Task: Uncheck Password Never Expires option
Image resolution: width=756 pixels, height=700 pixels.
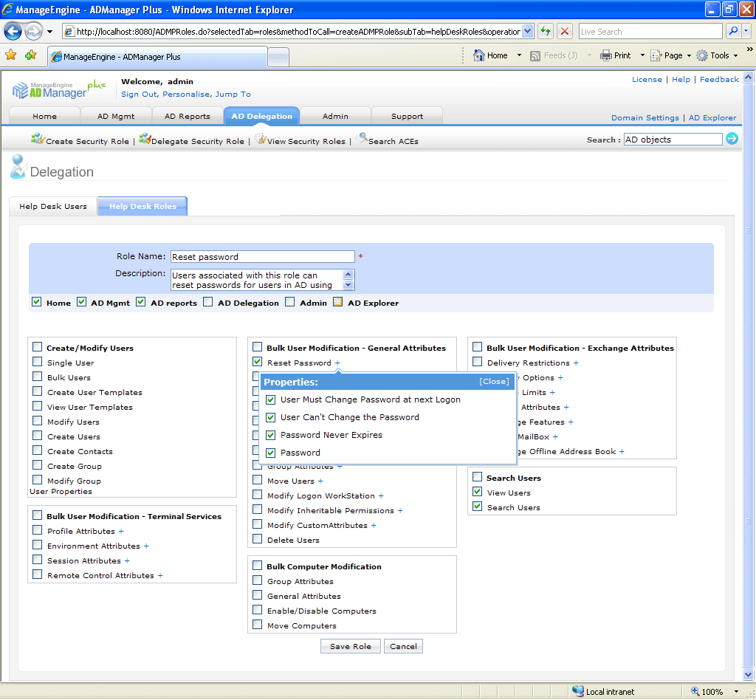Action: tap(270, 436)
